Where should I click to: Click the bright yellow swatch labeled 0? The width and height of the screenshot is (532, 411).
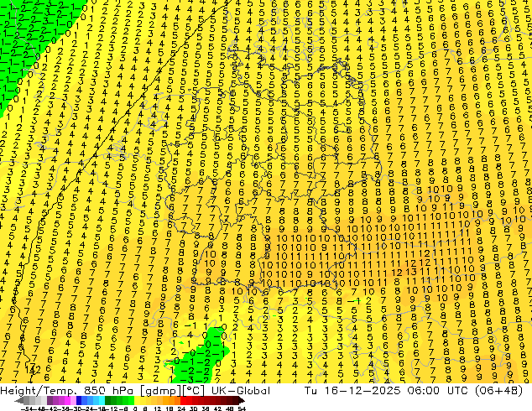tap(137, 400)
